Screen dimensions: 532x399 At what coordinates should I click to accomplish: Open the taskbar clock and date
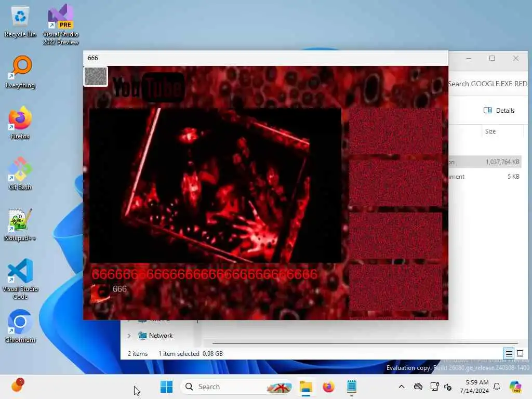[x=474, y=387]
